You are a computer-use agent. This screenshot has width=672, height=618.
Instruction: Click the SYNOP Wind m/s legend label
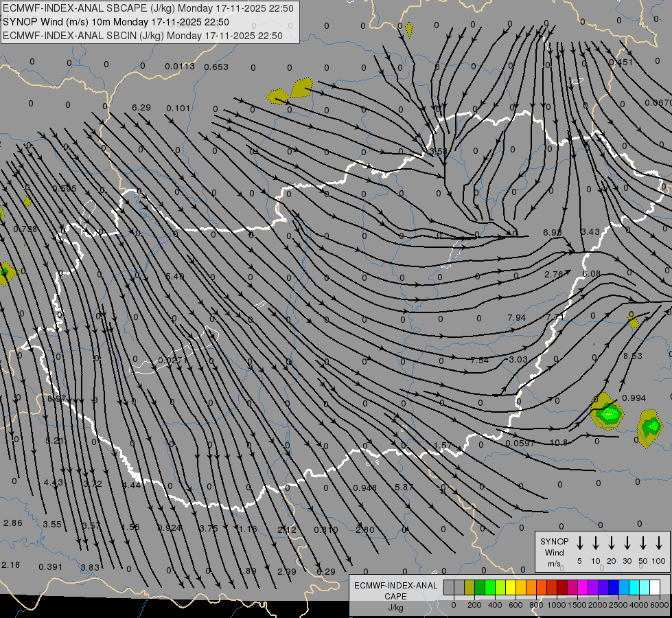[x=554, y=553]
